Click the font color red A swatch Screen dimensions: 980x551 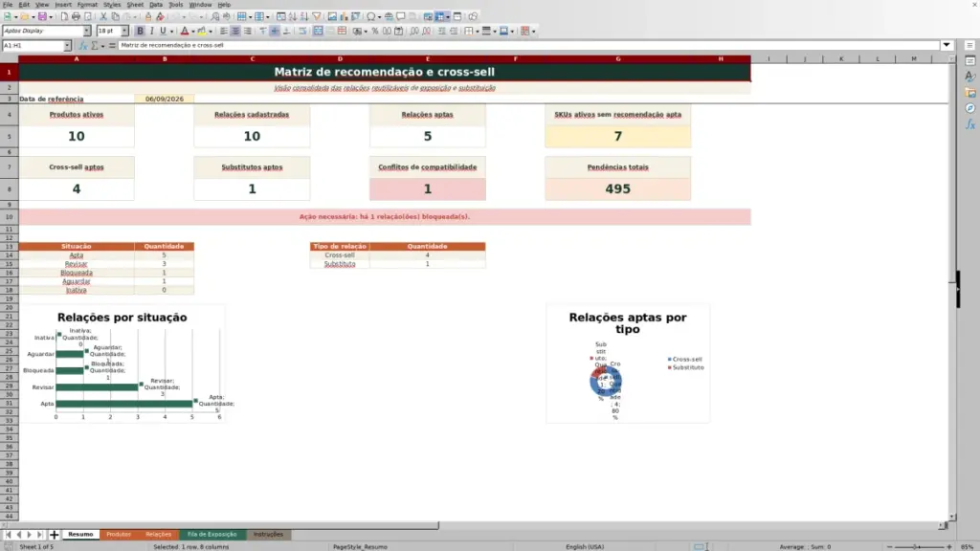185,32
